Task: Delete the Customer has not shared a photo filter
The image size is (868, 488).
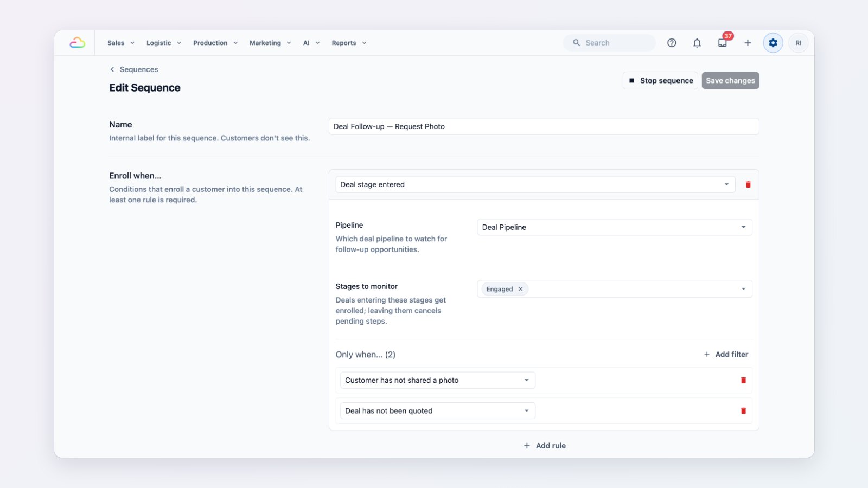Action: [743, 380]
